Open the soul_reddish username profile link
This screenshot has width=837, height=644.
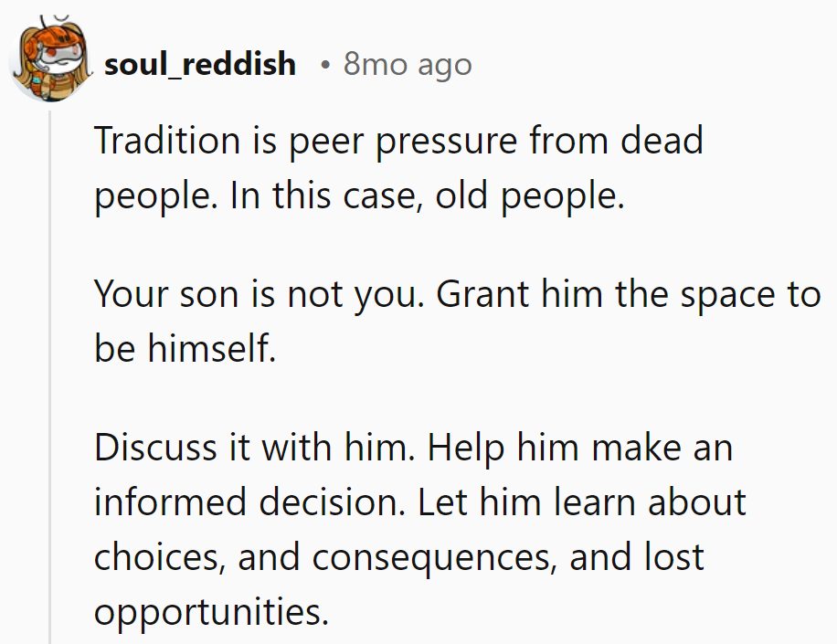(200, 64)
